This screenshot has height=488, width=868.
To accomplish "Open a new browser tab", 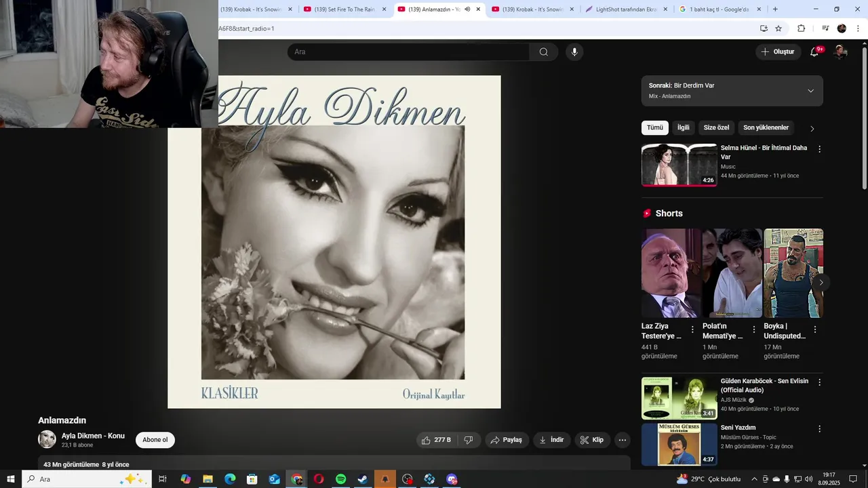I will click(775, 9).
